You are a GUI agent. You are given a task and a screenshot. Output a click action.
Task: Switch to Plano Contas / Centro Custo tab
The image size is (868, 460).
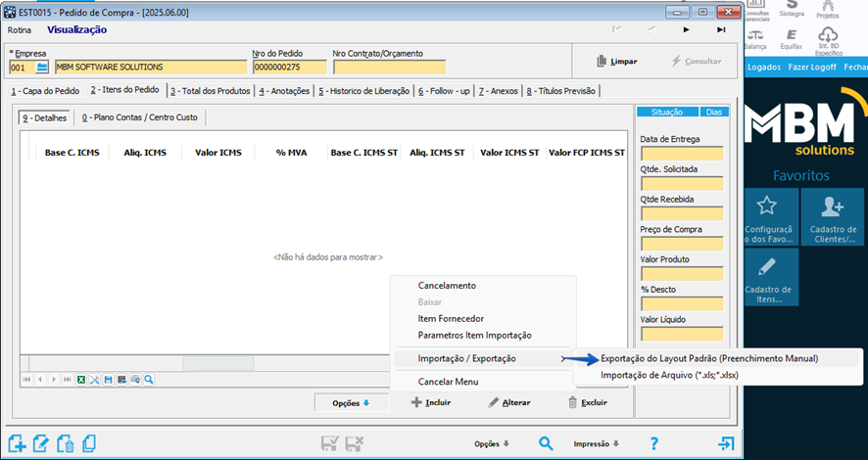143,117
